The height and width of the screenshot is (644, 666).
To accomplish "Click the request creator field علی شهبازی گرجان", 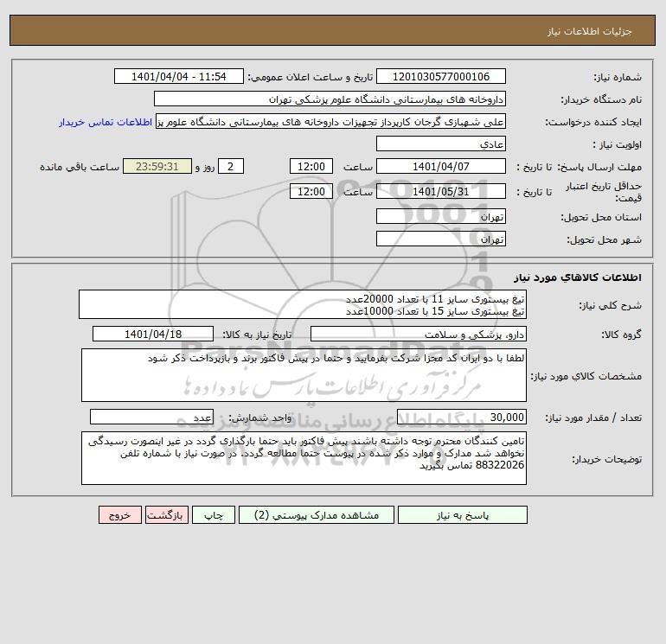I will click(331, 121).
